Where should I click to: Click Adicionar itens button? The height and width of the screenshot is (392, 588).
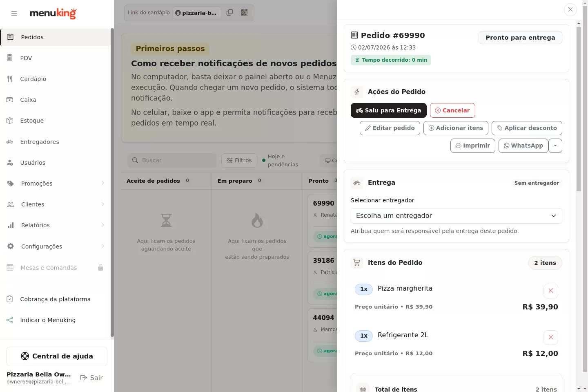point(456,128)
